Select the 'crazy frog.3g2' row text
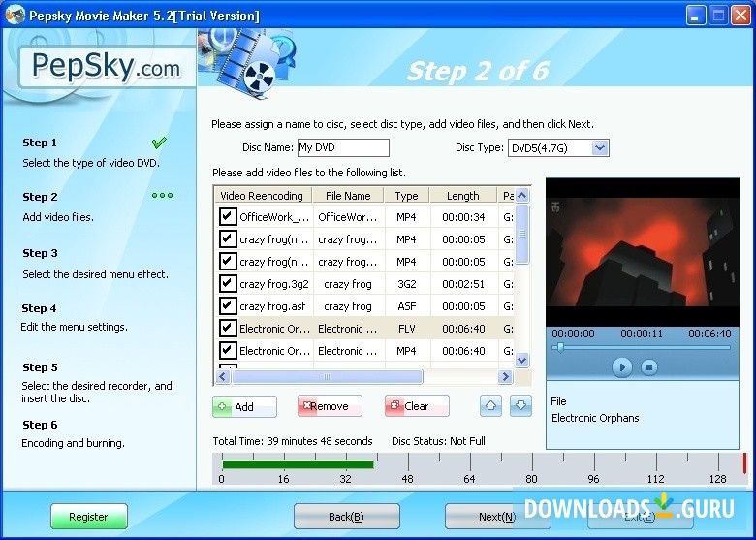 coord(274,284)
